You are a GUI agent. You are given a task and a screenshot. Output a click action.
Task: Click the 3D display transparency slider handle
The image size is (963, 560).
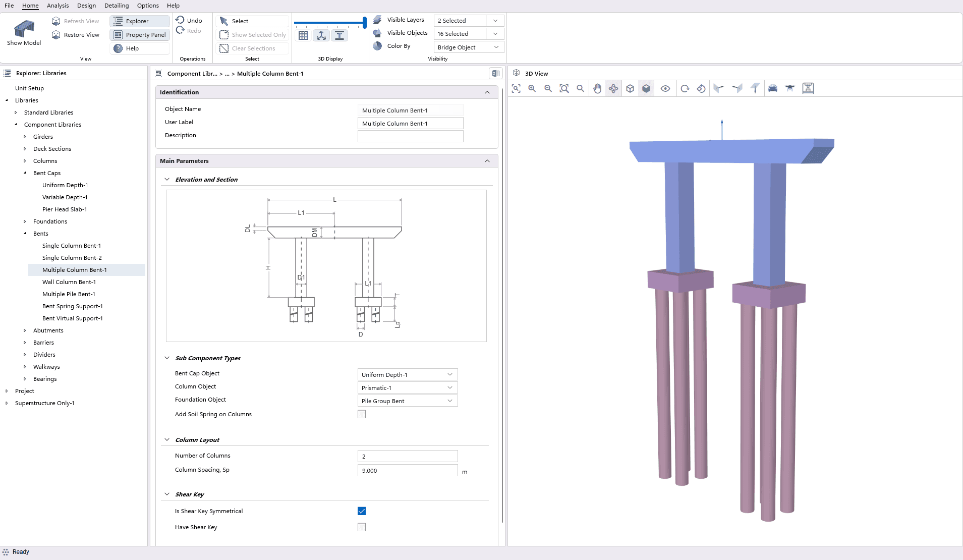point(364,23)
